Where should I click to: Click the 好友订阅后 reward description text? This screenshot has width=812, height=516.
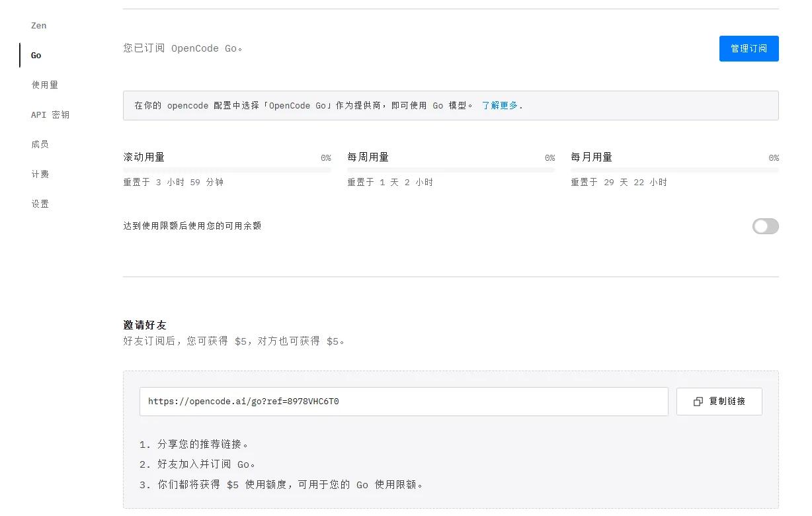point(234,341)
